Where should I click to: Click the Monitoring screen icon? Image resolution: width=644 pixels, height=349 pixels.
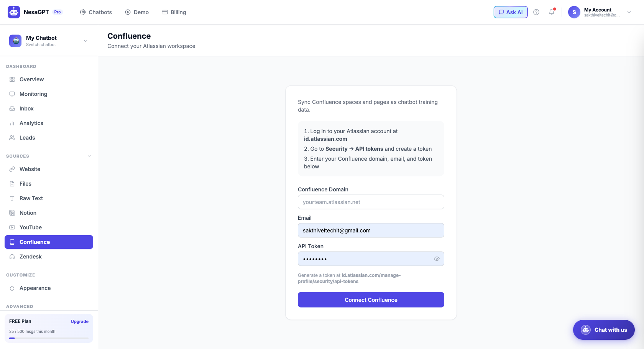(12, 94)
